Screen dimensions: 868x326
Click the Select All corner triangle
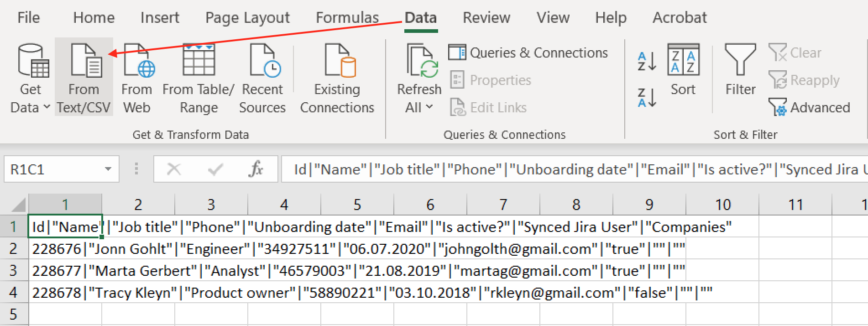19,205
